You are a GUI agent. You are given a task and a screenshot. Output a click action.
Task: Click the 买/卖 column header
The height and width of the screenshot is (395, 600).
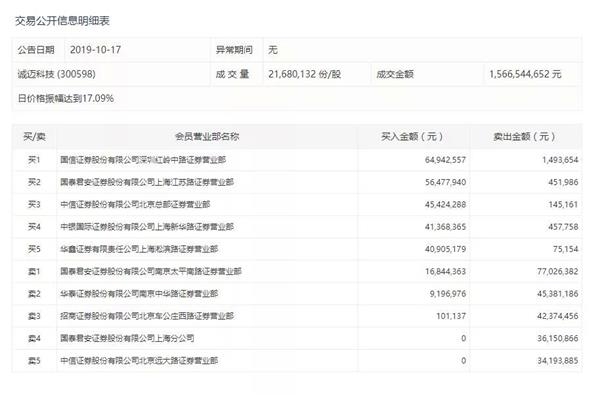point(34,137)
